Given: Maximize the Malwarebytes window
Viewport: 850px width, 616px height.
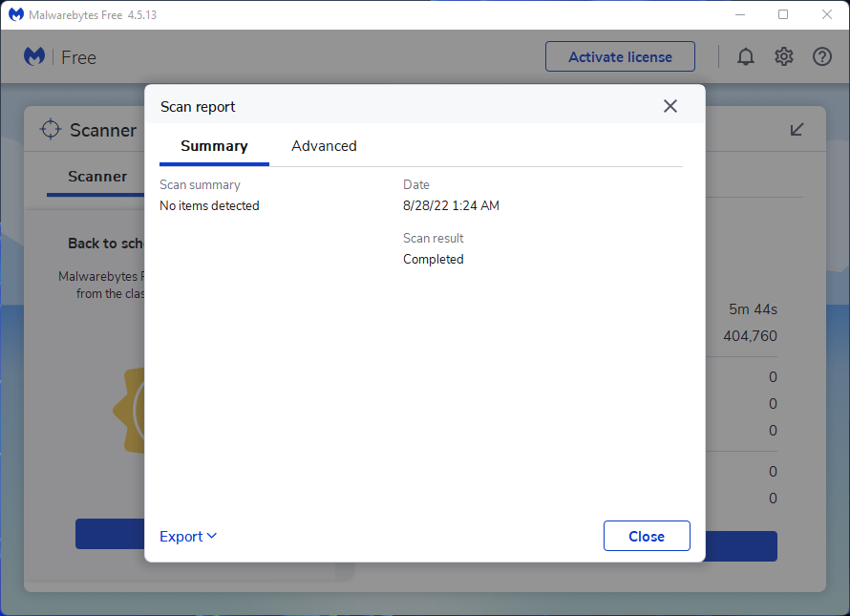Looking at the screenshot, I should click(x=783, y=14).
